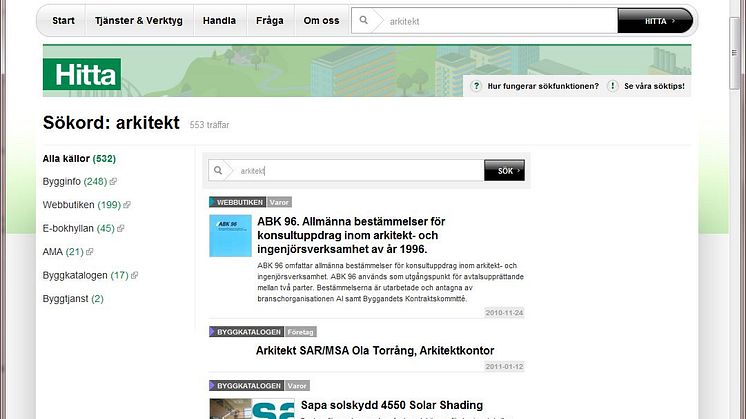This screenshot has width=746, height=419.
Task: Click BYGGKATALOGEN tag above Arkitekt SAR/MSA result
Action: [246, 331]
